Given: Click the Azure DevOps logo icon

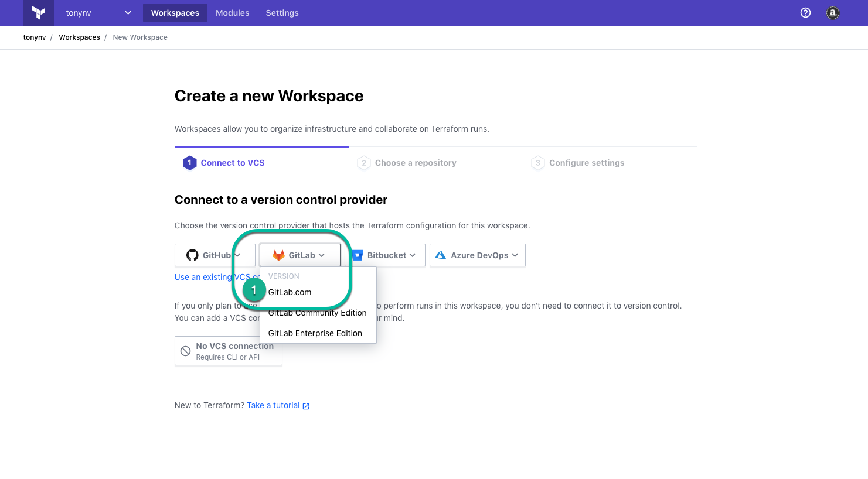Looking at the screenshot, I should [441, 255].
